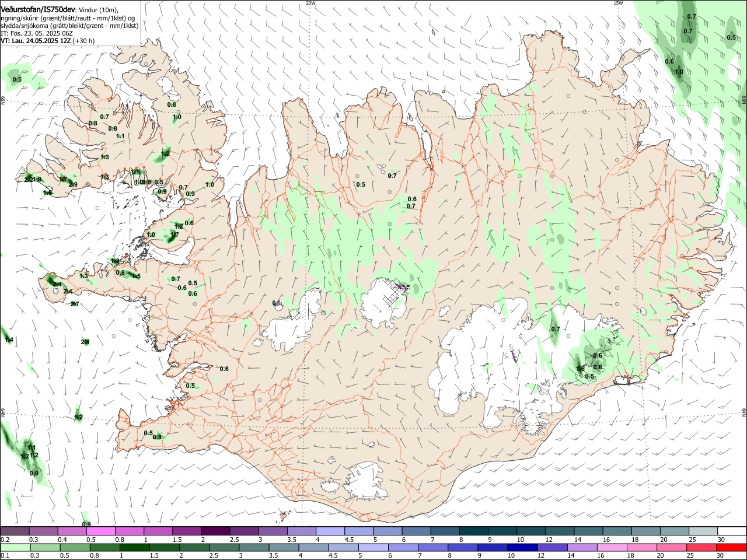Click the 2.9 precipitation value on the map
The image size is (747, 560).
(73, 184)
